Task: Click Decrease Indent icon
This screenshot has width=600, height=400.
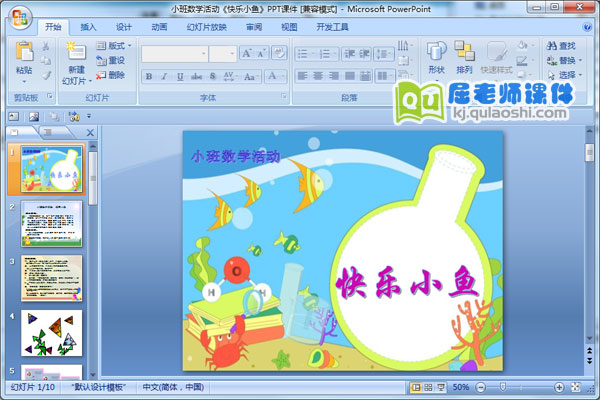Action: 349,54
